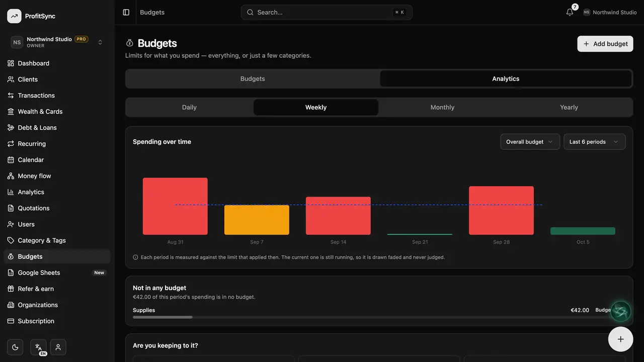The image size is (644, 362).
Task: Switch to the Budgets tab
Action: point(253,78)
